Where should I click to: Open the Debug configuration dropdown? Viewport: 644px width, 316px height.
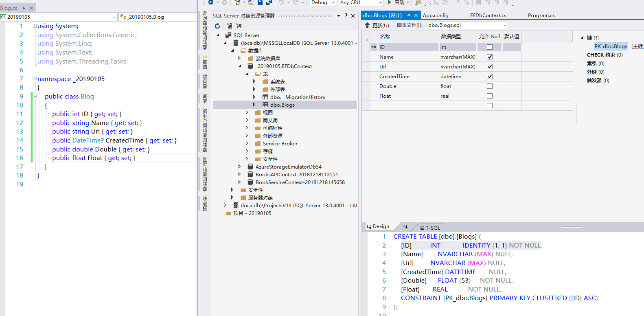pos(333,3)
